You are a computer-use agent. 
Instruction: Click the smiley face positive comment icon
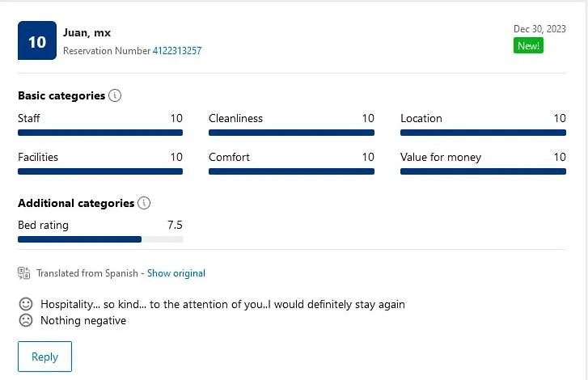26,304
